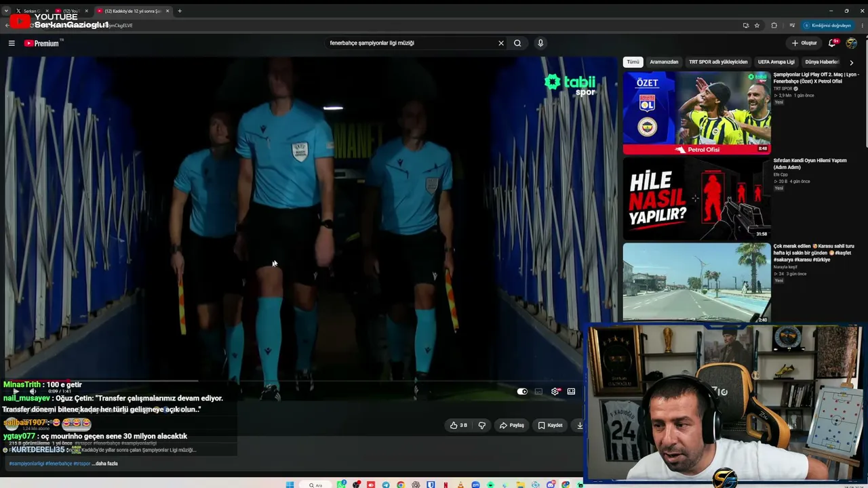Image resolution: width=868 pixels, height=488 pixels.
Task: Open the Oluştur create button
Action: (804, 43)
